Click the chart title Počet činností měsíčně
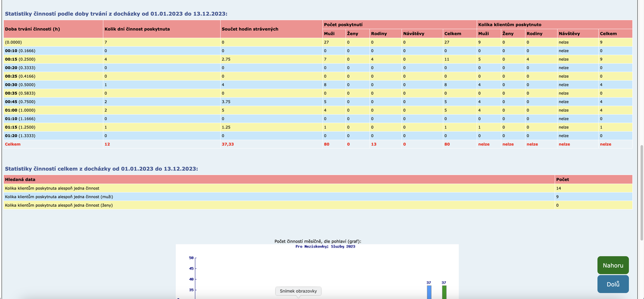The width and height of the screenshot is (644, 299). coord(321,242)
